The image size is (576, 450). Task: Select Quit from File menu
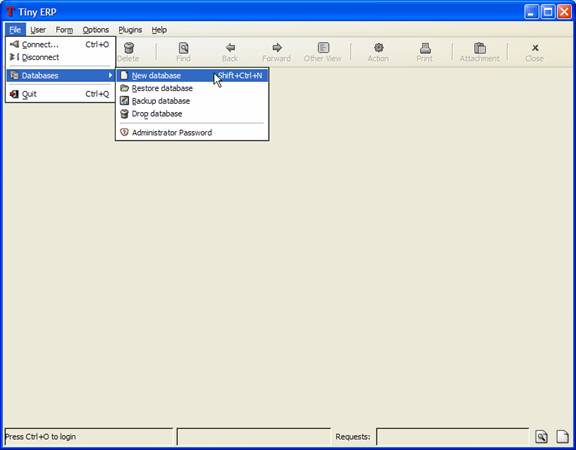(60, 94)
